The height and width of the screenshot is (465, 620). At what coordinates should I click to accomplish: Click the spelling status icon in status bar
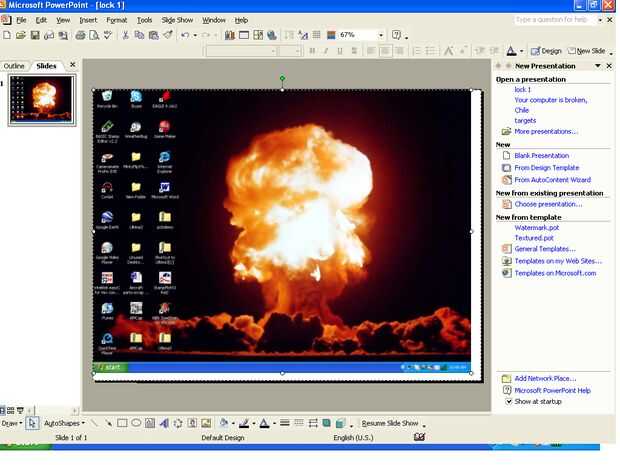point(420,437)
